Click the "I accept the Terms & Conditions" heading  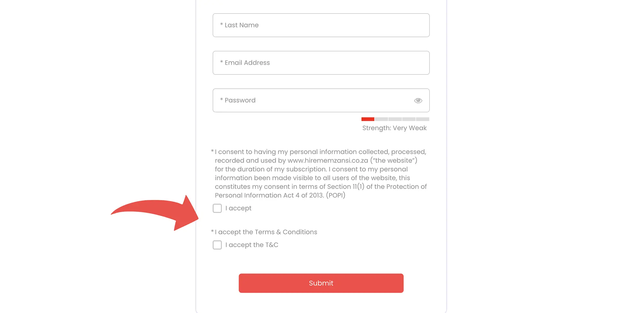(266, 232)
